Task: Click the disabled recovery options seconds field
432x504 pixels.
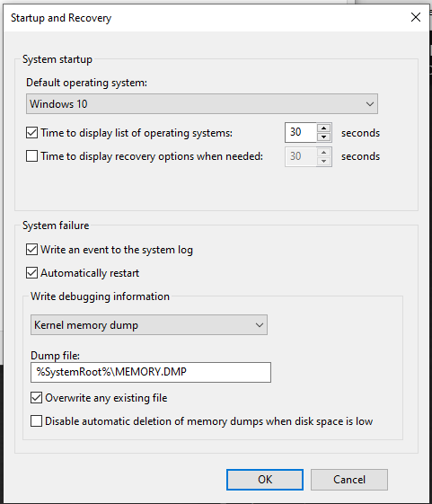Action: (x=301, y=156)
